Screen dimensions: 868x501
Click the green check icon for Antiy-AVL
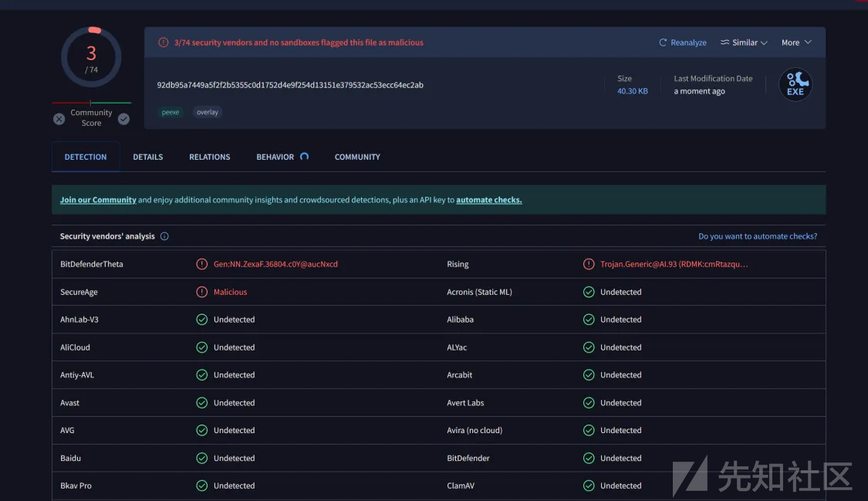[201, 374]
